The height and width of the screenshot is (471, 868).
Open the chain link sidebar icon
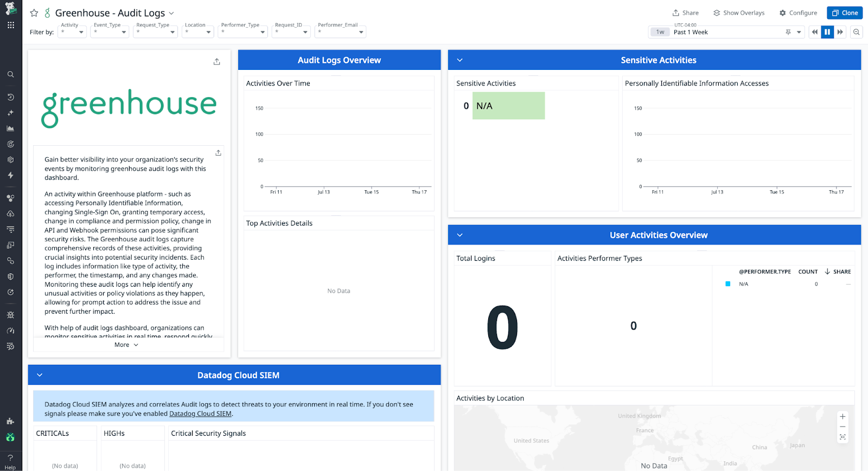10,261
